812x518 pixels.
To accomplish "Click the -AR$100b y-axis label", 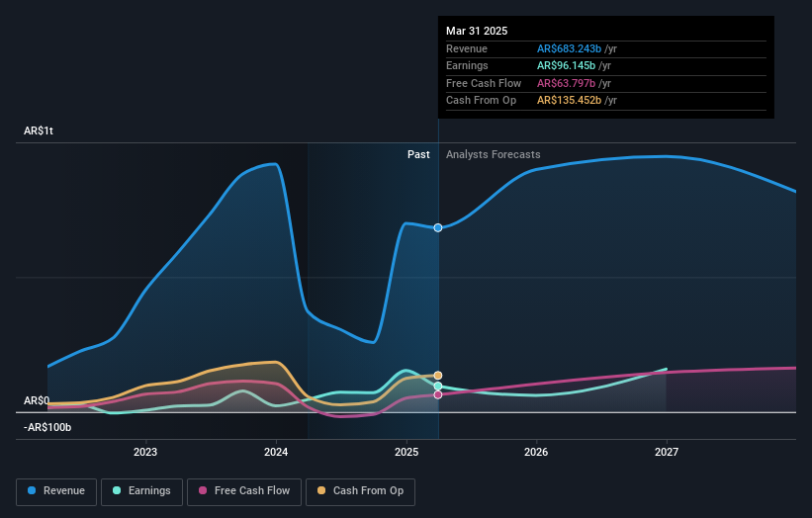I will (47, 427).
